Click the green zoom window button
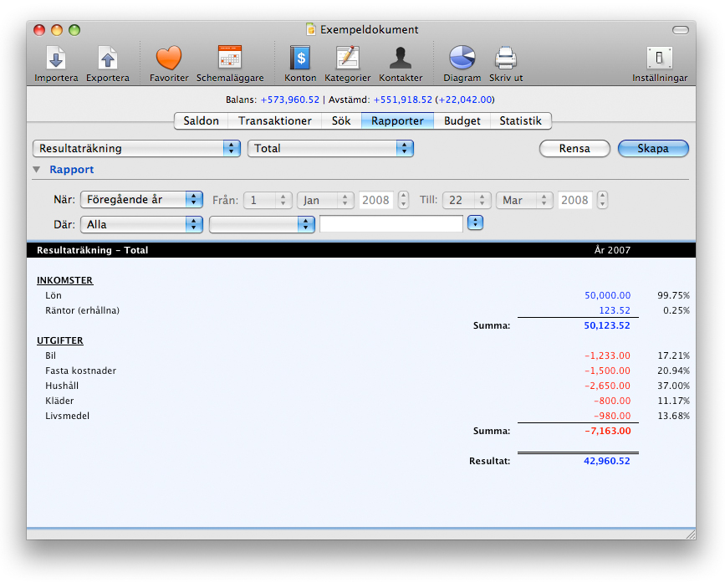The width and height of the screenshot is (725, 588). (74, 30)
